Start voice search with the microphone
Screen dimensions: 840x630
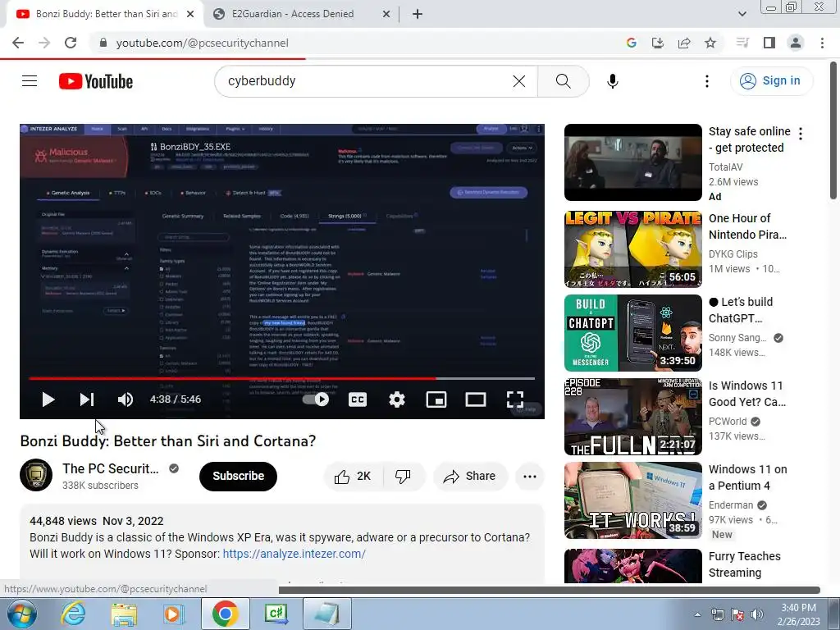click(612, 81)
